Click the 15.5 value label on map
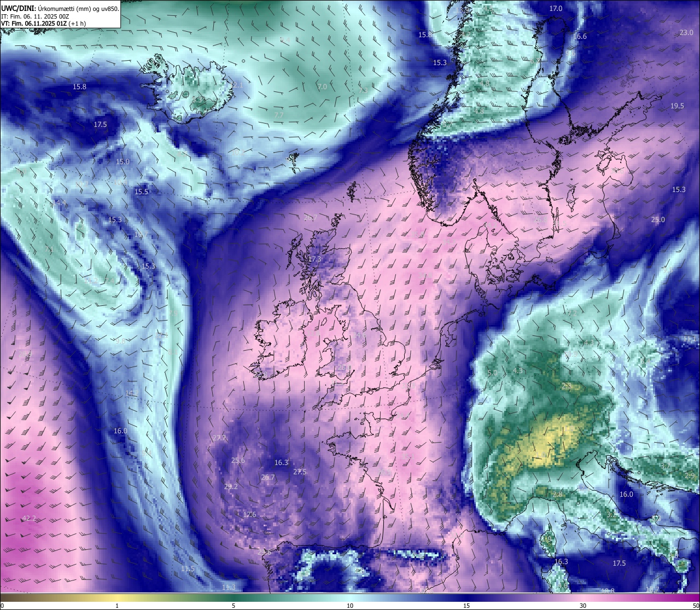Screen dimensions: 700x610 click(x=142, y=192)
